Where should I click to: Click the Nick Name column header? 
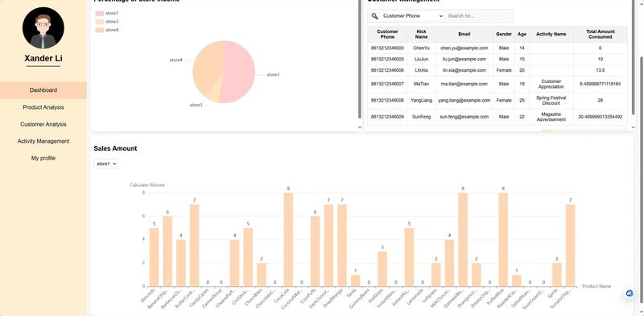click(x=421, y=34)
